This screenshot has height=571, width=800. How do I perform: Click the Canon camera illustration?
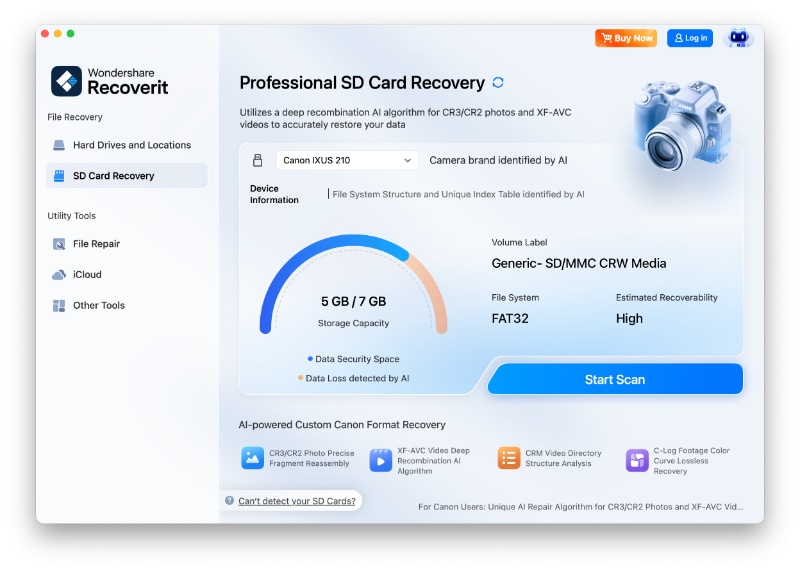click(683, 124)
